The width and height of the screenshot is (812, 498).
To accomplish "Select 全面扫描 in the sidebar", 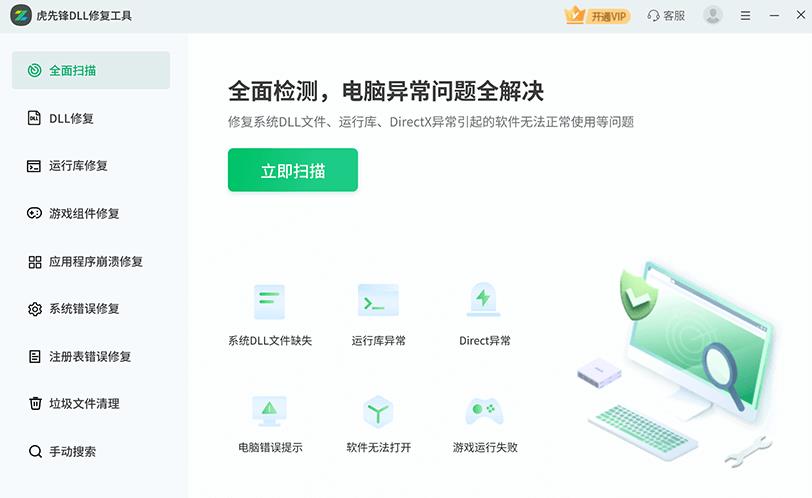I will coord(91,70).
